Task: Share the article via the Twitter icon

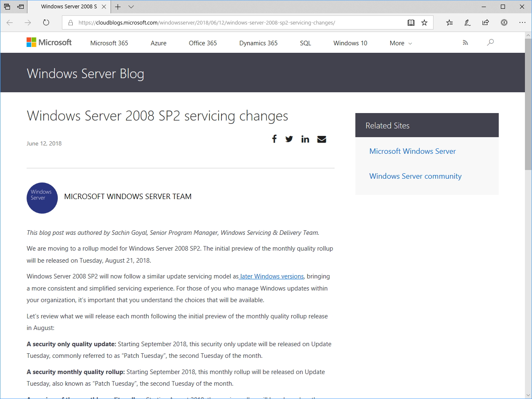Action: [x=289, y=139]
